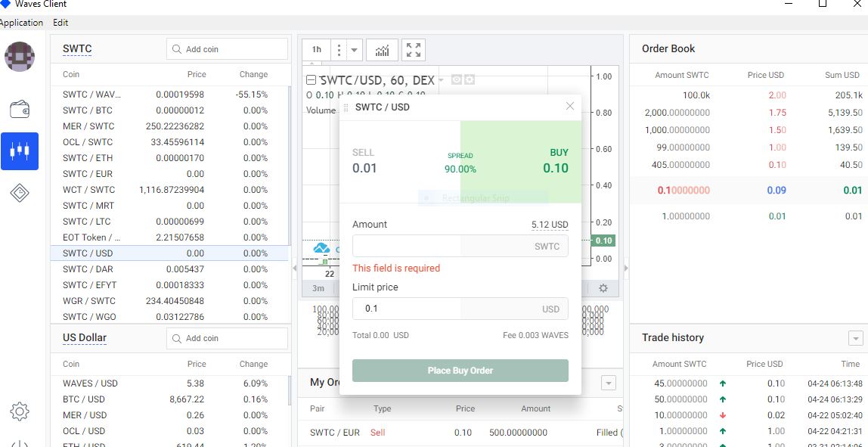Select SWTC / MRT pair row
Screen dimensions: 868x447
pyautogui.click(x=169, y=206)
